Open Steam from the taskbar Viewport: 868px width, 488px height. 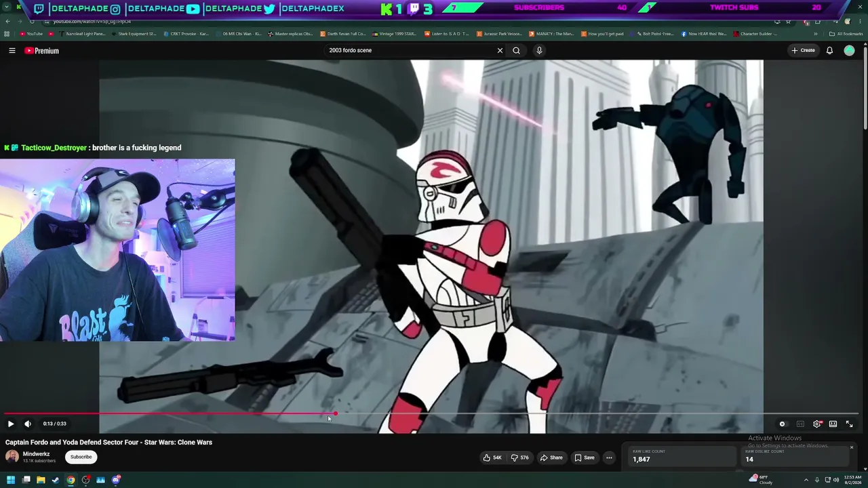point(56,480)
